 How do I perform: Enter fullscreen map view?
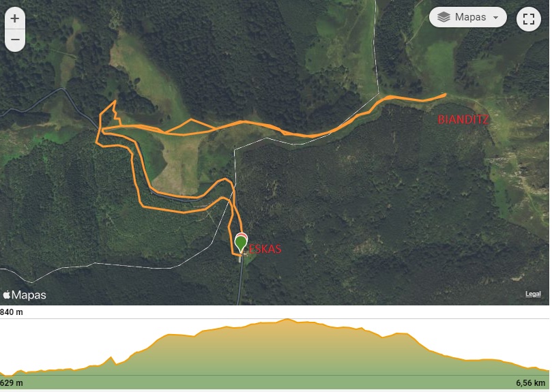click(528, 19)
